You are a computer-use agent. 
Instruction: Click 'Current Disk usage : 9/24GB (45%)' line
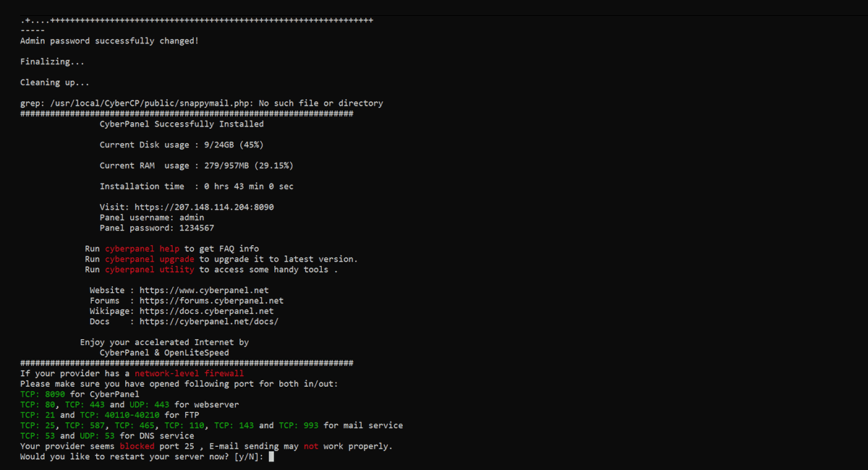tap(182, 145)
